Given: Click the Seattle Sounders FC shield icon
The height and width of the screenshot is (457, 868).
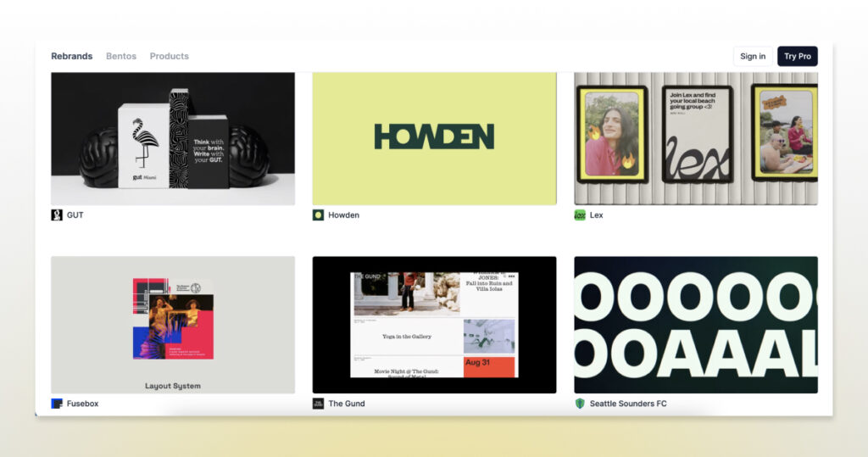Looking at the screenshot, I should (580, 404).
